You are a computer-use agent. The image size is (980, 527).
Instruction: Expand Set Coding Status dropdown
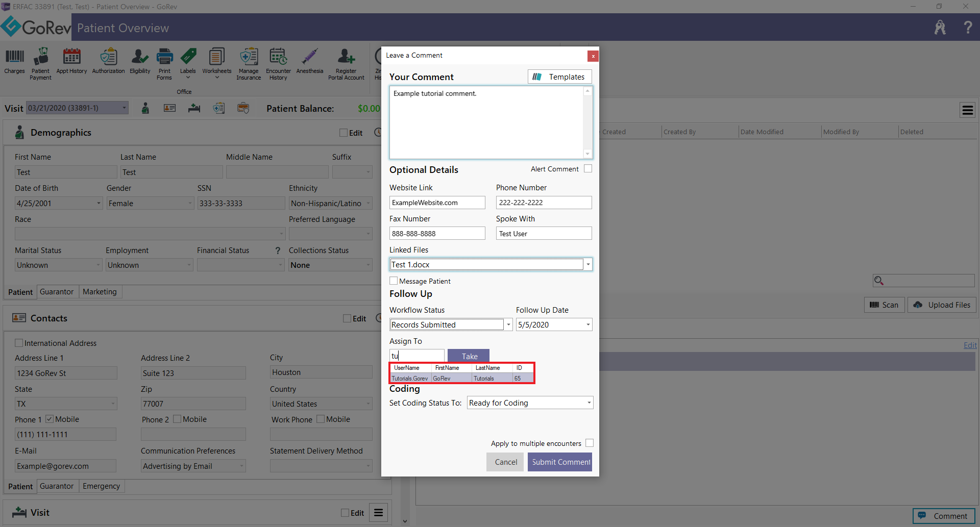point(589,403)
